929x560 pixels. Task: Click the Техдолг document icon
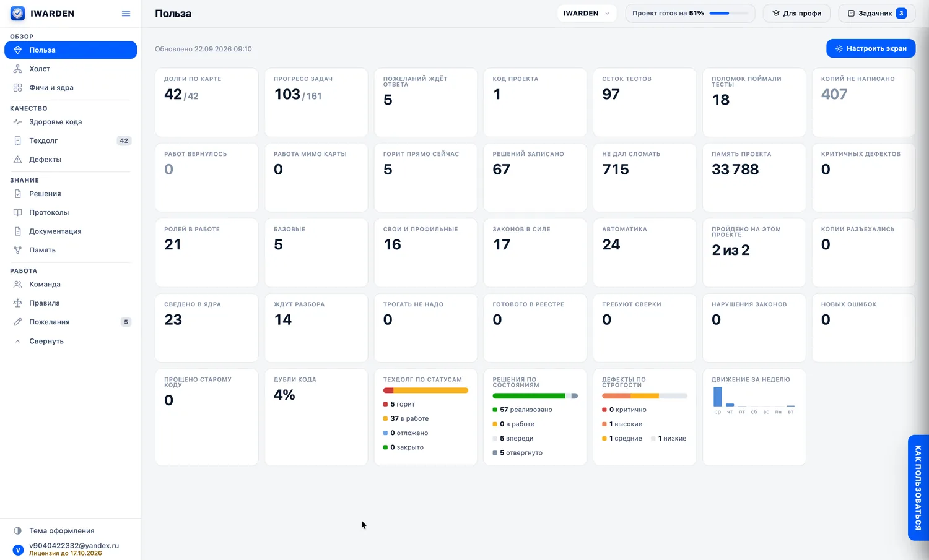17,140
